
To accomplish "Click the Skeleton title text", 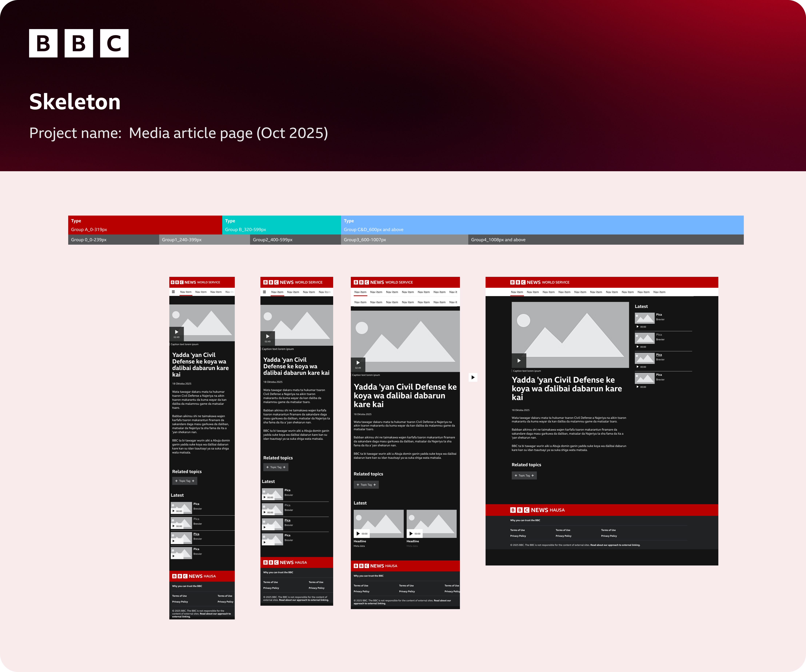I will click(x=75, y=102).
